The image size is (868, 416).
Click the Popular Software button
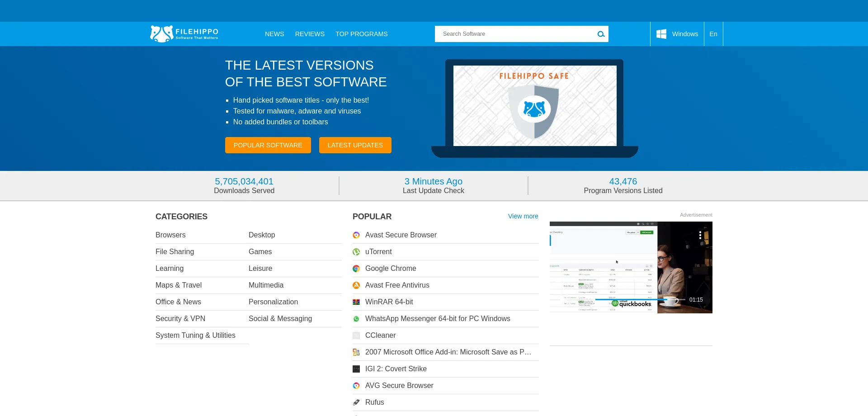(268, 145)
